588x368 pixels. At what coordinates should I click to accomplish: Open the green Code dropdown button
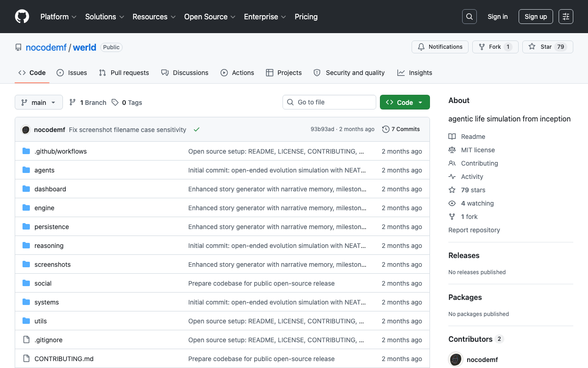(405, 102)
